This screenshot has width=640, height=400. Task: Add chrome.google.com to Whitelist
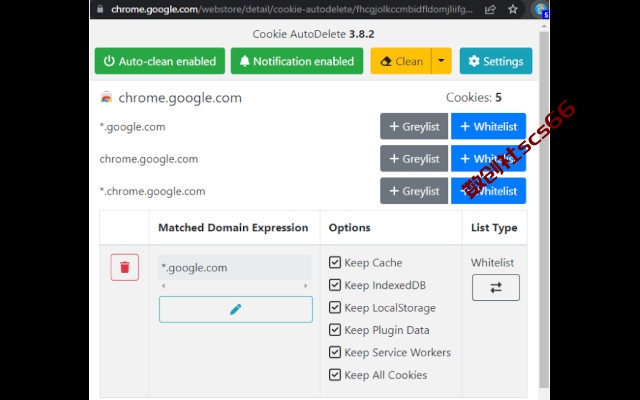point(488,158)
